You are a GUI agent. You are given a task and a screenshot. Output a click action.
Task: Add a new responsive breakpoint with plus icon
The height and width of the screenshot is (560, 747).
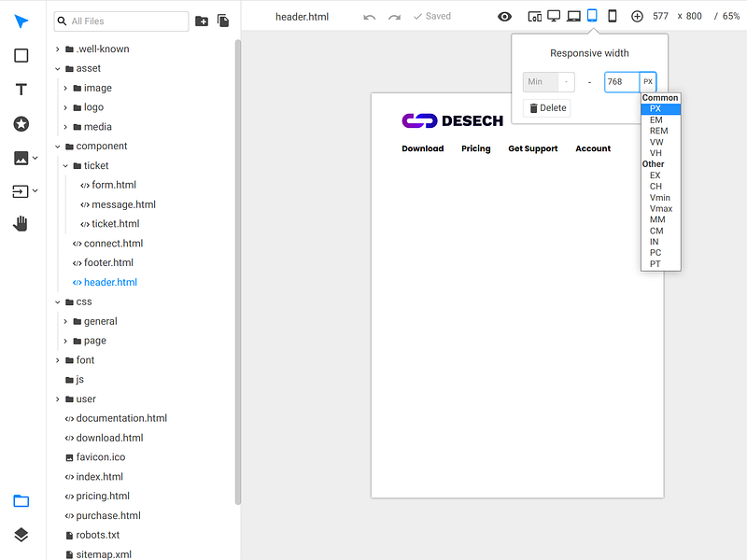[637, 16]
